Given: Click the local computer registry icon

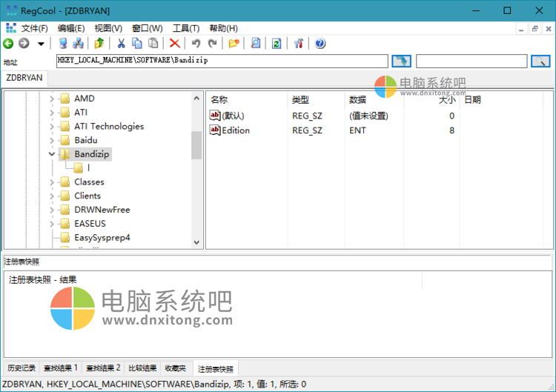Looking at the screenshot, I should tap(63, 44).
